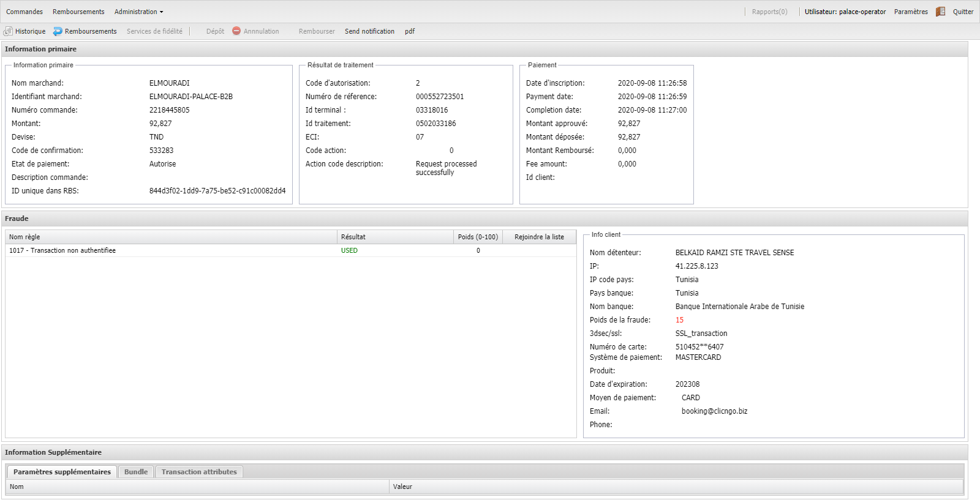Click merchant ID ELMOURADI-PALACE-B2B
This screenshot has height=500, width=980.
click(x=191, y=97)
